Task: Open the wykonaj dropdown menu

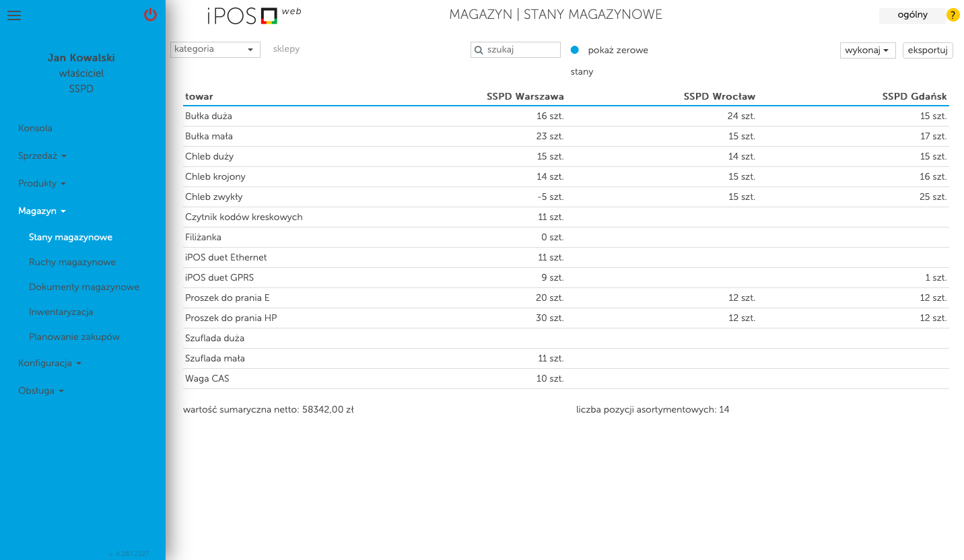Action: (867, 50)
